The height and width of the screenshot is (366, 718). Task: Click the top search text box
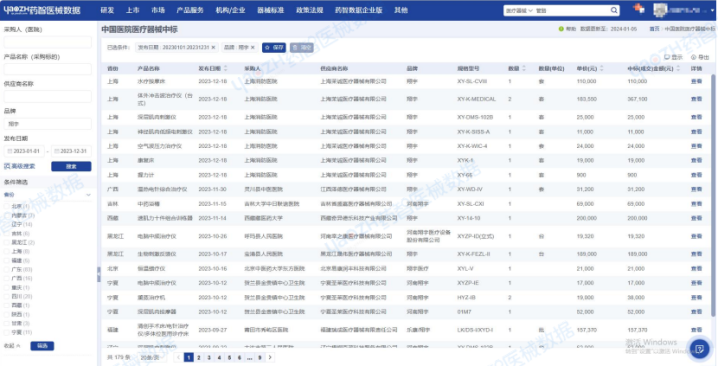(572, 10)
